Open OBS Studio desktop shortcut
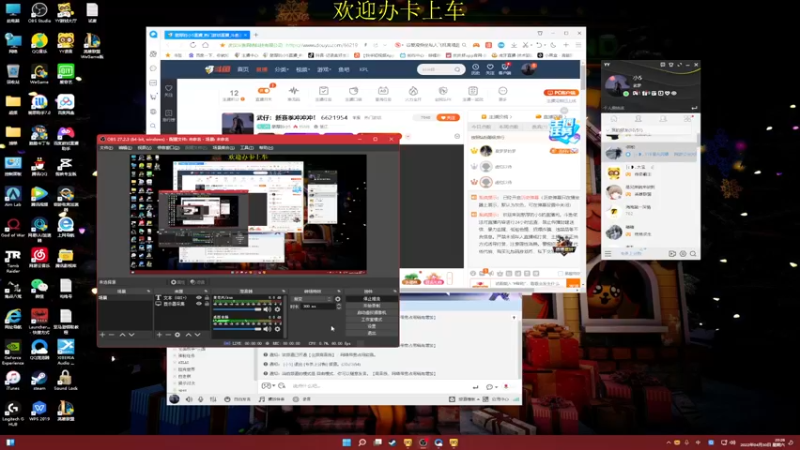This screenshot has height=450, width=800. (x=39, y=12)
